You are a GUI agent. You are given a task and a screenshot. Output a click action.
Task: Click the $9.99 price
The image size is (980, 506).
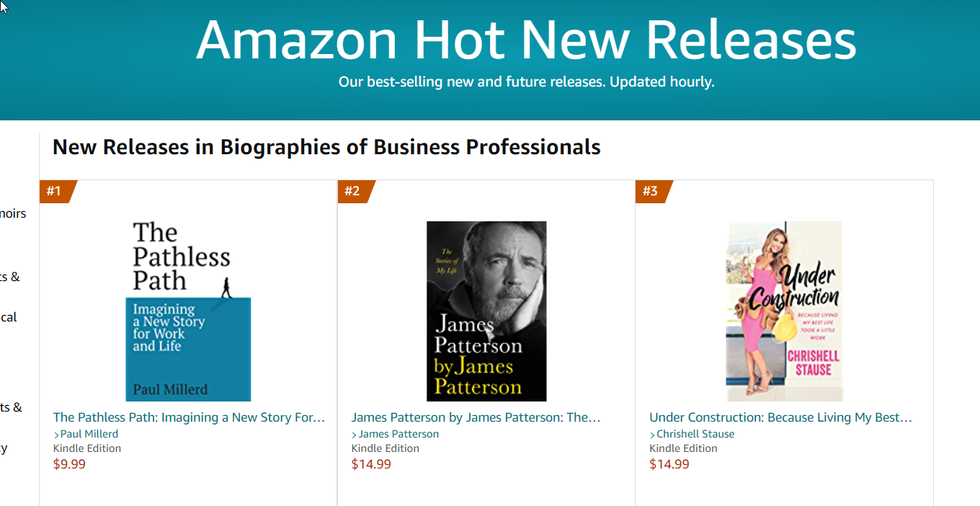coord(69,464)
